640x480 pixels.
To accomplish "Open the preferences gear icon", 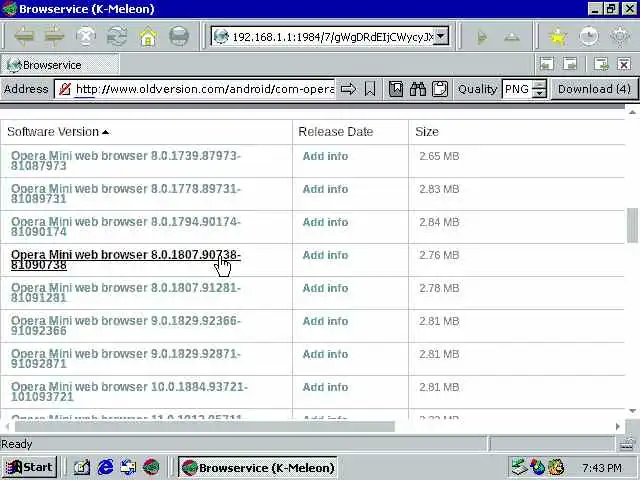I will [620, 37].
